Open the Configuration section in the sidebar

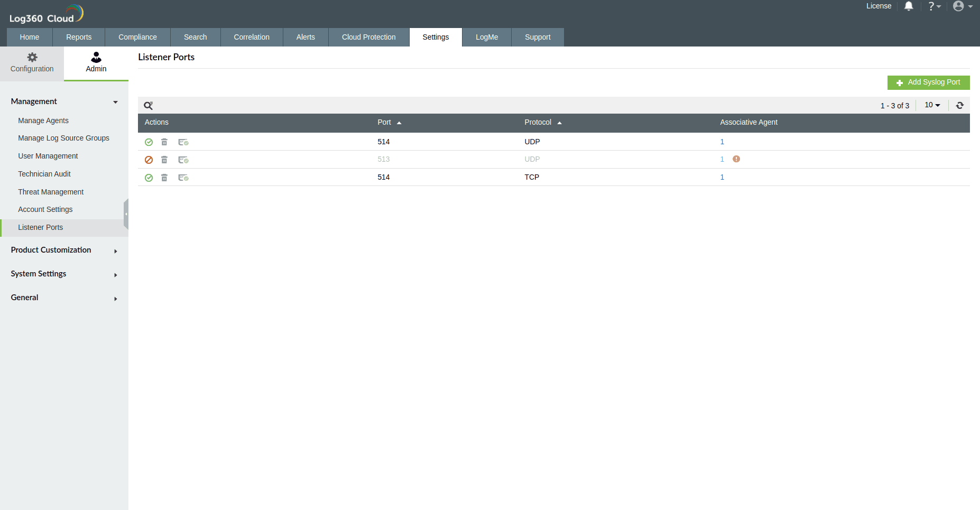32,62
